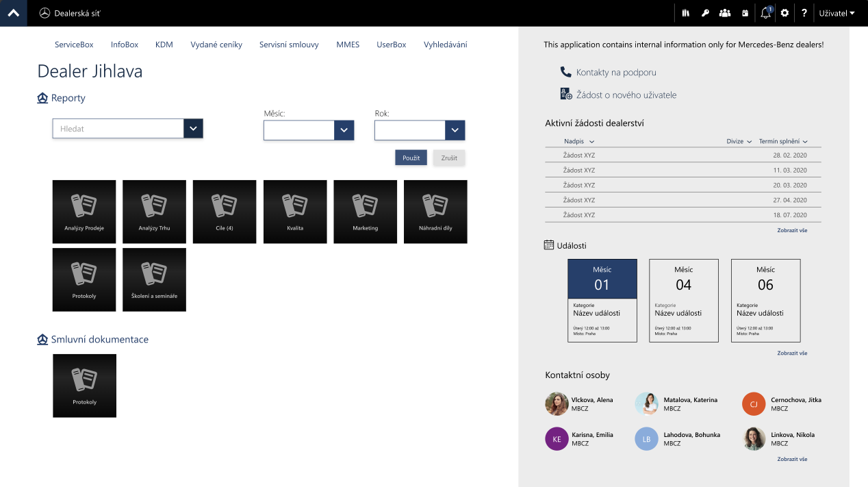Select the Marketing report tile
The height and width of the screenshot is (487, 868).
tap(365, 211)
